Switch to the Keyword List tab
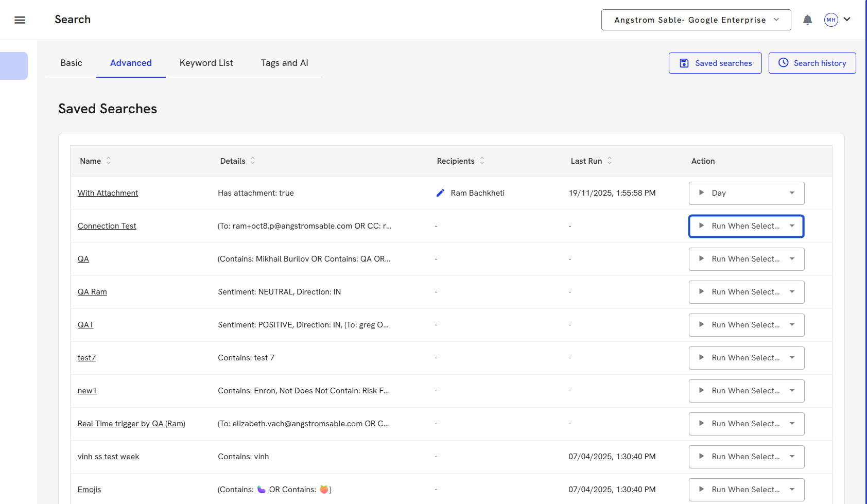This screenshot has height=504, width=867. pos(206,63)
